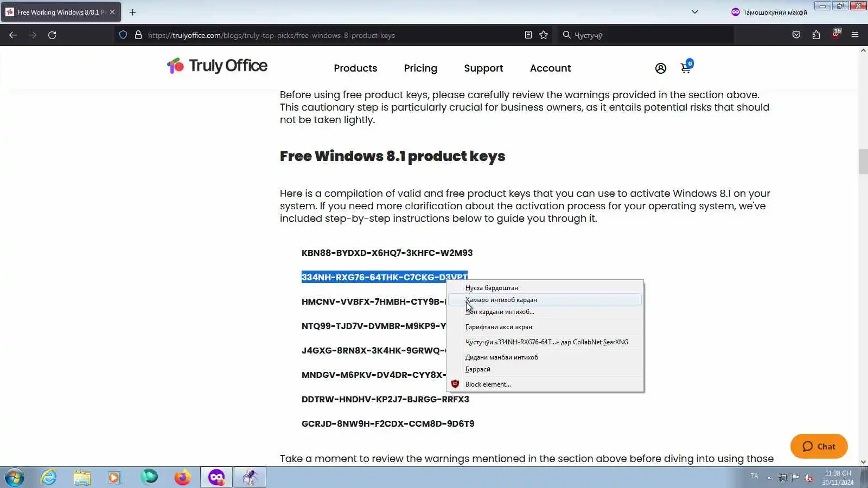The width and height of the screenshot is (868, 488).
Task: Choose Нусха бардоштан (copy) in context menu
Action: click(545, 288)
